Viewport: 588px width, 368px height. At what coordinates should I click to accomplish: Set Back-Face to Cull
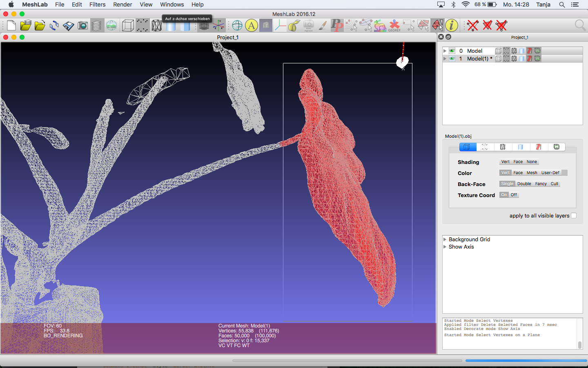click(554, 184)
